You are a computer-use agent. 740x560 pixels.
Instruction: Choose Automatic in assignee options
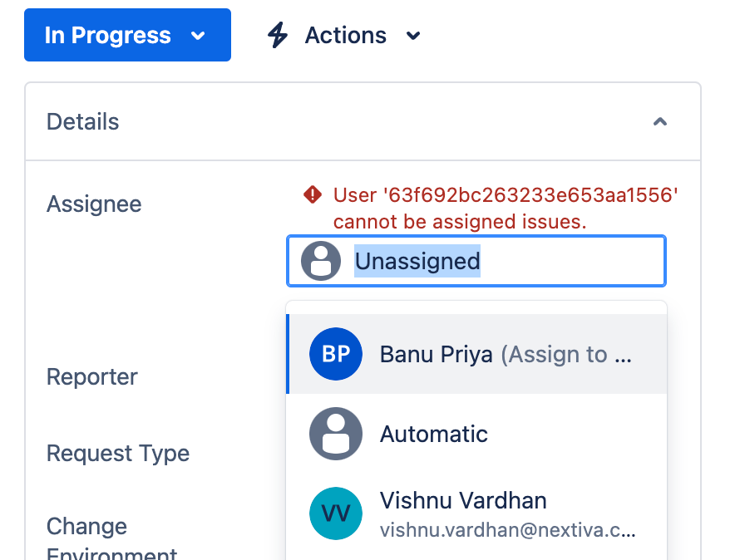[434, 434]
